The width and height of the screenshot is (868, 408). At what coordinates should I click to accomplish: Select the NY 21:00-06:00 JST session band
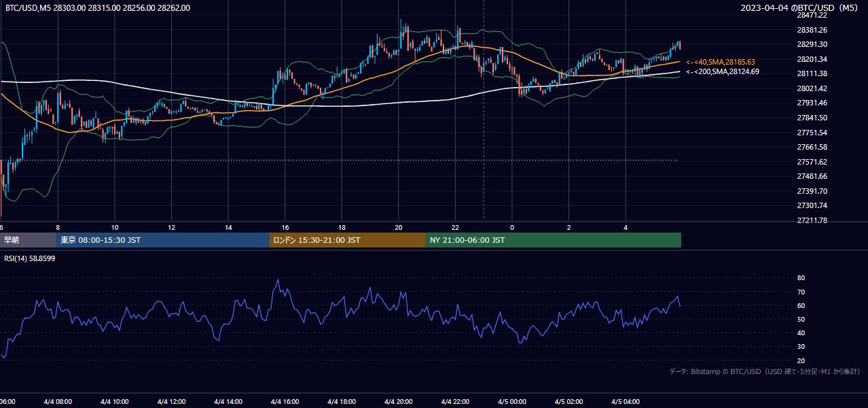coord(554,240)
